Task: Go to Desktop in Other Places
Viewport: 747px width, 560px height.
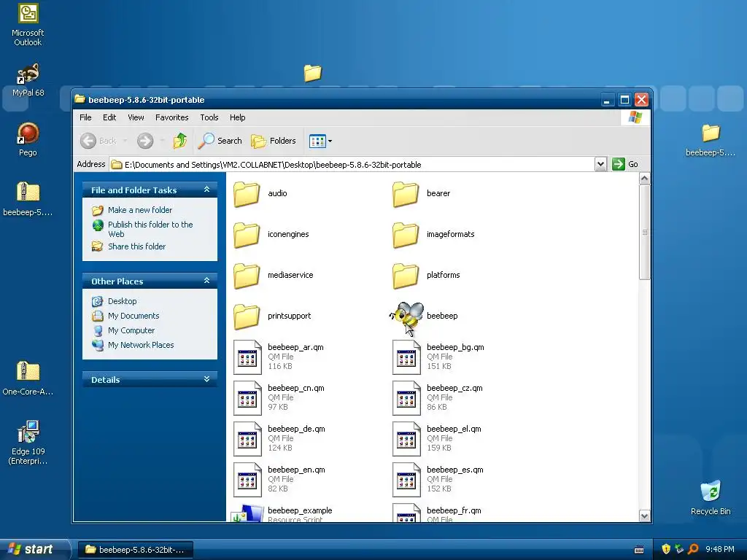Action: [122, 301]
